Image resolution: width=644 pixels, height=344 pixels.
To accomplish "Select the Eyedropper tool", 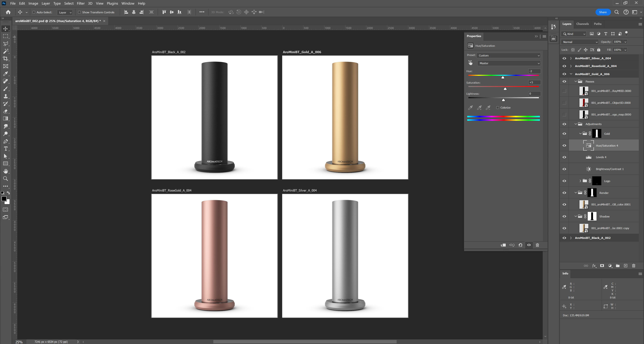I will pyautogui.click(x=6, y=73).
